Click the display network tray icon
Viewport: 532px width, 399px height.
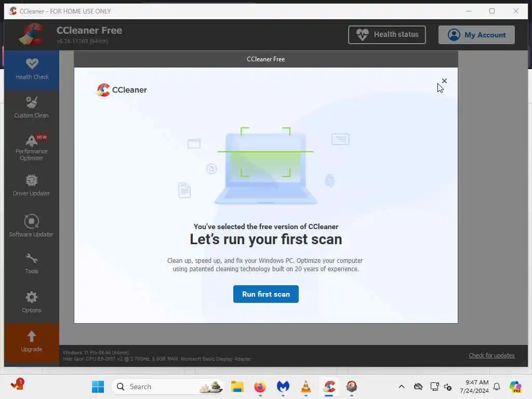pos(434,387)
